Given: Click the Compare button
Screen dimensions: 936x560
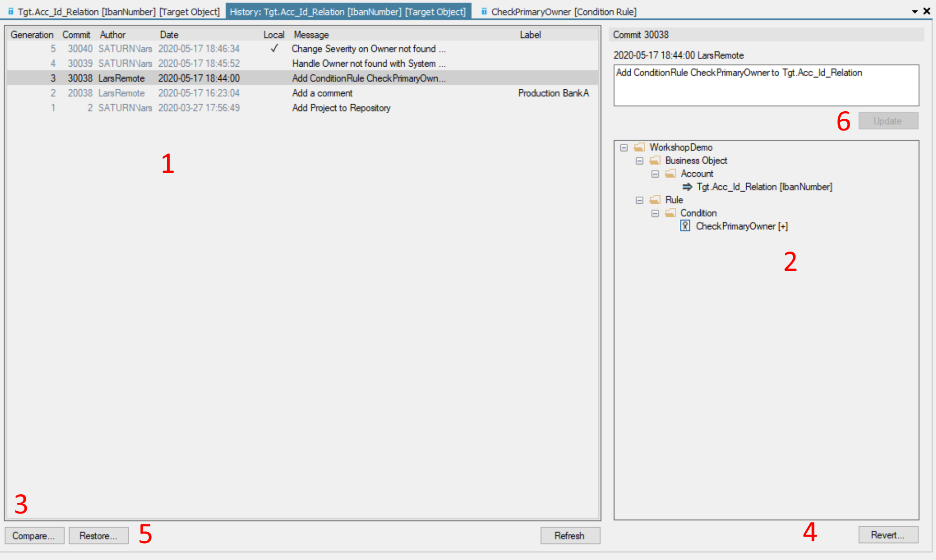Looking at the screenshot, I should pos(34,535).
